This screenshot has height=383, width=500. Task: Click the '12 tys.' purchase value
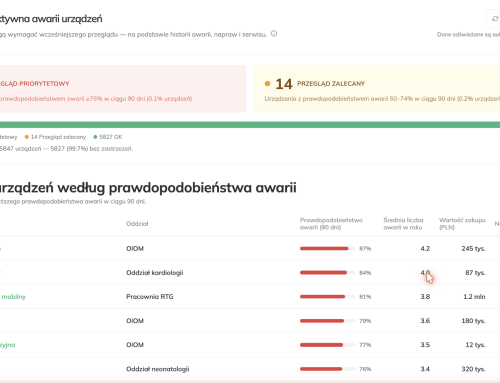pyautogui.click(x=475, y=345)
